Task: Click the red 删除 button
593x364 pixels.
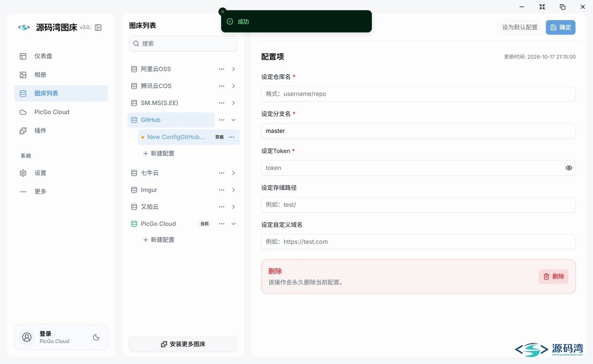Action: click(553, 277)
